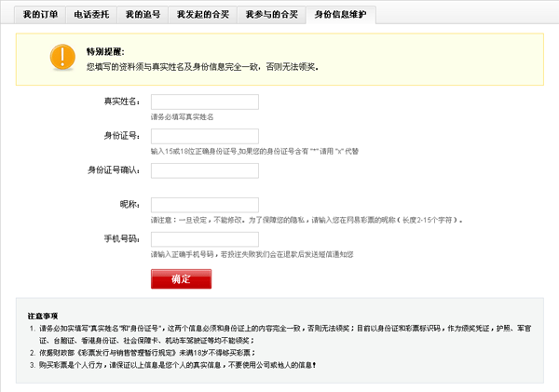This screenshot has width=559, height=392.
Task: Focus the 手机号码 input box
Action: point(204,239)
